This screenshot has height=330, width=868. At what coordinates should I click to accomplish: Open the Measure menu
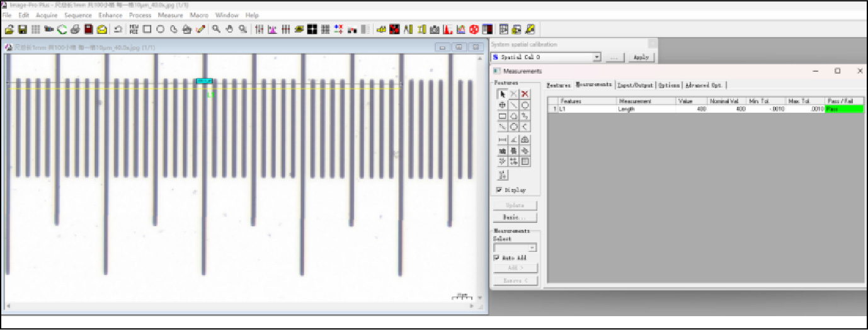pyautogui.click(x=170, y=15)
